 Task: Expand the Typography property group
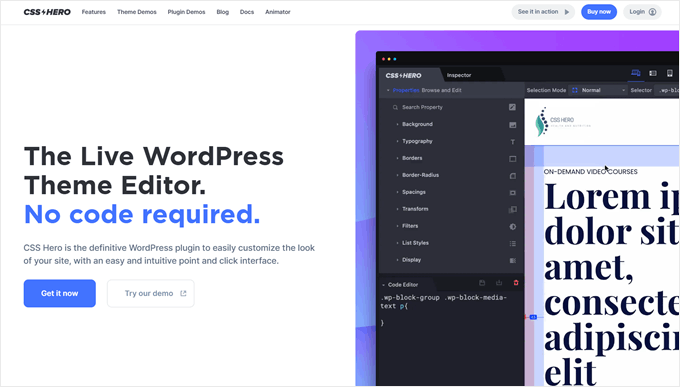tap(417, 141)
